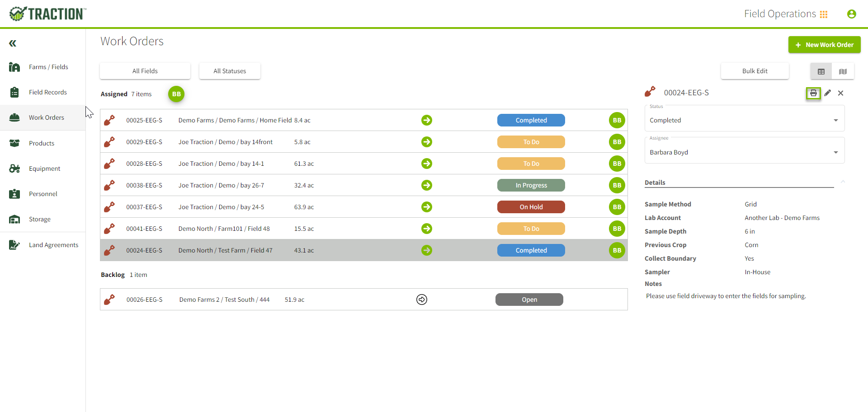Select Field Records in the sidebar
Screen dimensions: 868x412
point(48,92)
